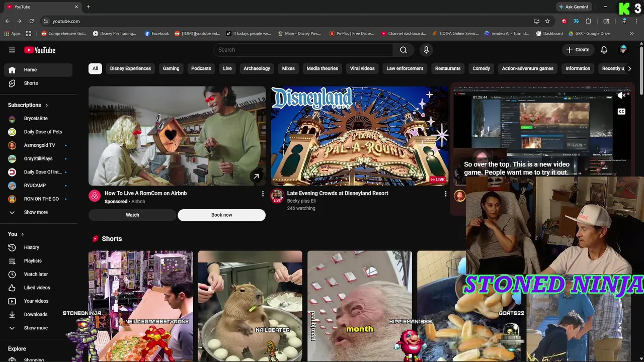Open the Chrome three-dot menu
The image size is (644, 362).
(636, 21)
